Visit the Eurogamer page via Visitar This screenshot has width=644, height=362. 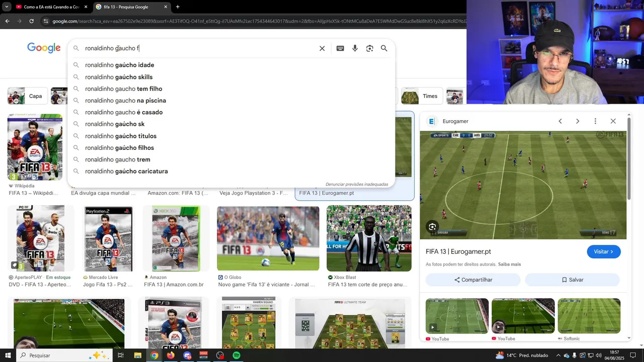pos(604,252)
